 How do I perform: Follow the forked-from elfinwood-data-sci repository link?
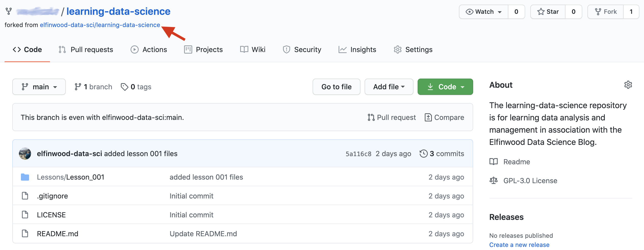click(x=100, y=25)
